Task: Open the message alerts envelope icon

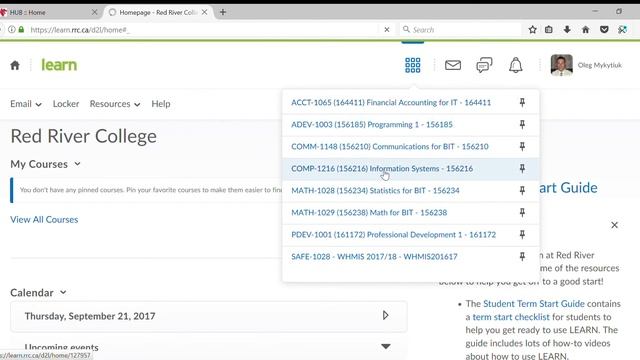Action: point(453,65)
